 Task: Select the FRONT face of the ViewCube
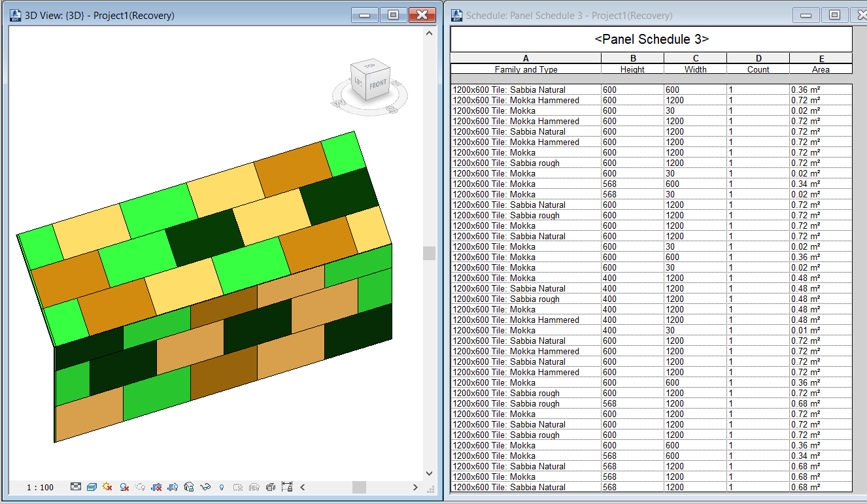(x=378, y=84)
